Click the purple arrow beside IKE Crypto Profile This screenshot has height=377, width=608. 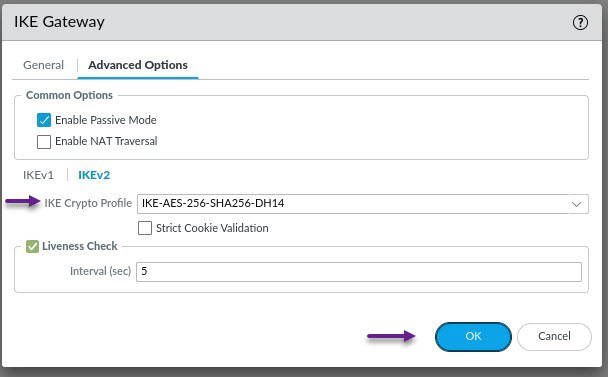(22, 201)
